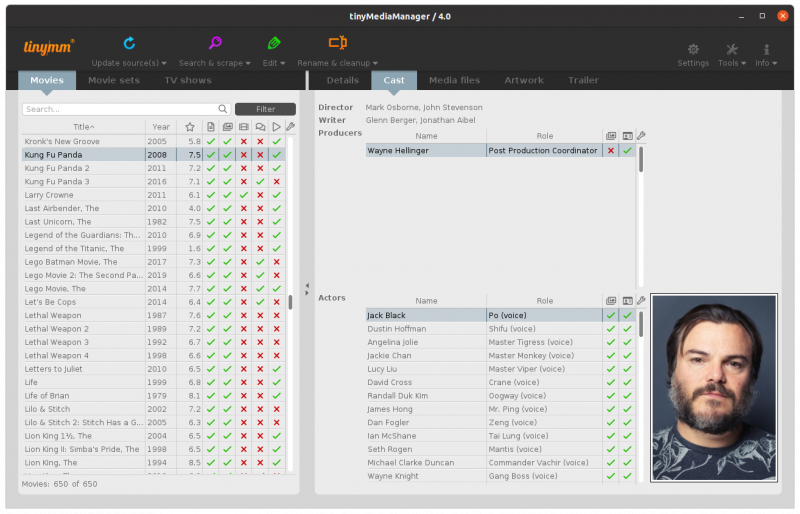Open the Media files tab
The image size is (800, 514).
point(454,80)
